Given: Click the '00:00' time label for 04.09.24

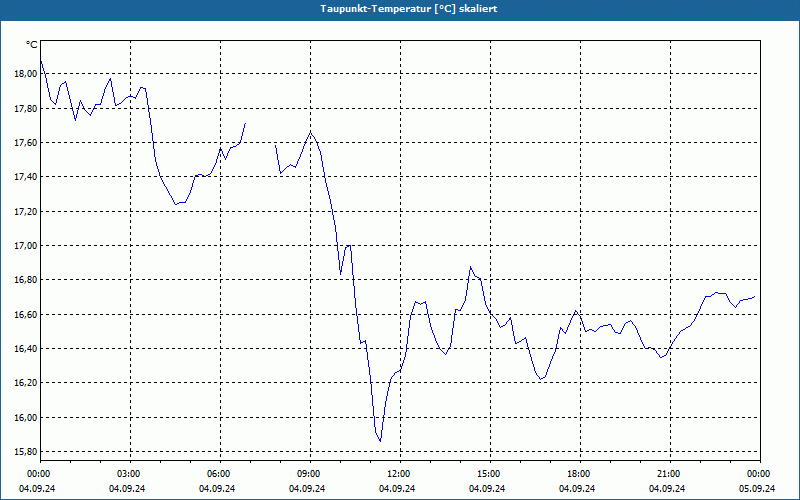Looking at the screenshot, I should [37, 474].
